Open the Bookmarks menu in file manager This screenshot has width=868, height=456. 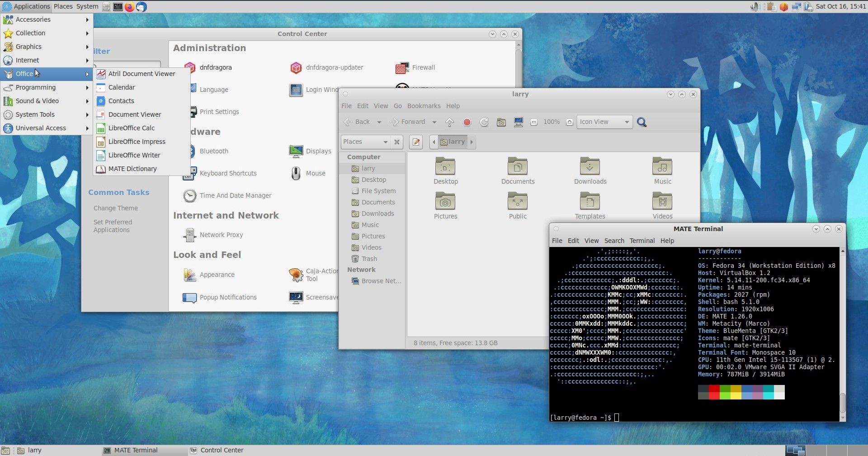pos(424,106)
